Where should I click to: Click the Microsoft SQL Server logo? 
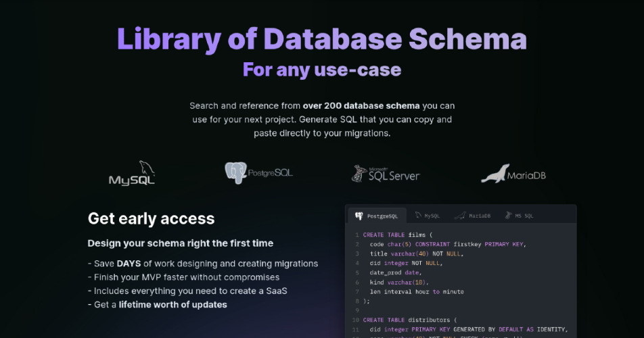pyautogui.click(x=386, y=174)
